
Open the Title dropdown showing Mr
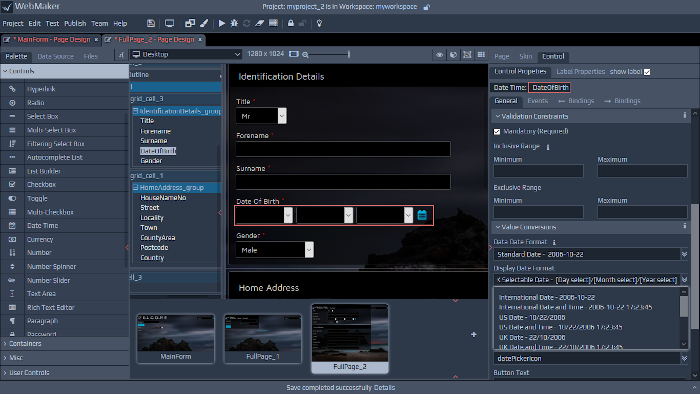(x=282, y=116)
